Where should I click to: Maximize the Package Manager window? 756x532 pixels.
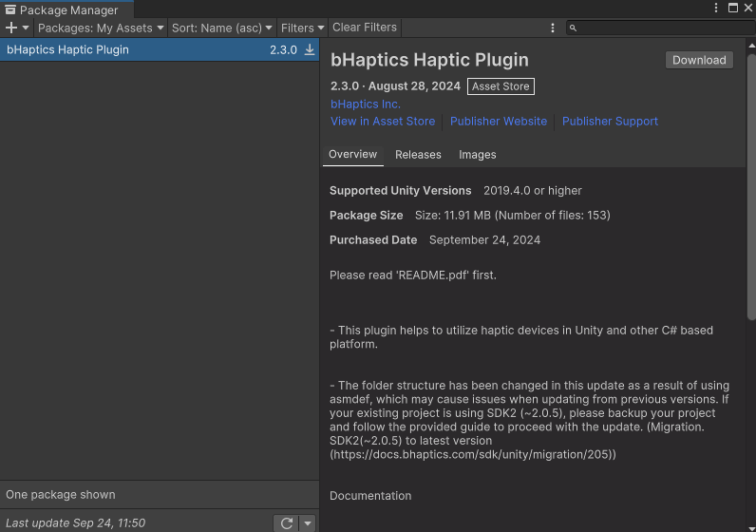(733, 8)
